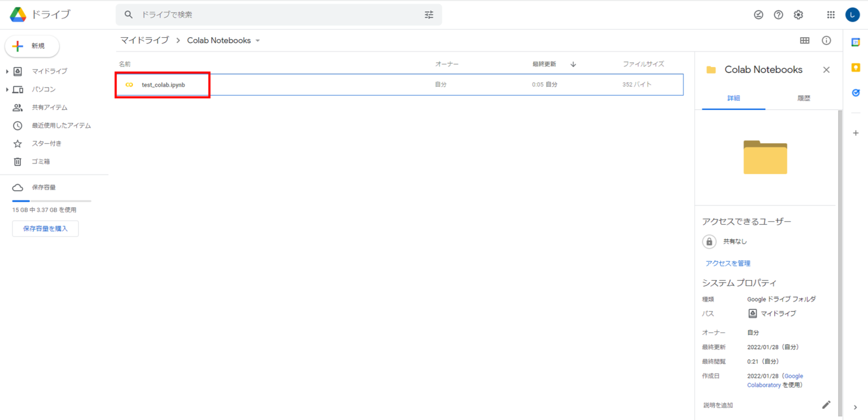Viewport: 868px width, 420px height.
Task: Open the help question mark icon
Action: point(778,15)
